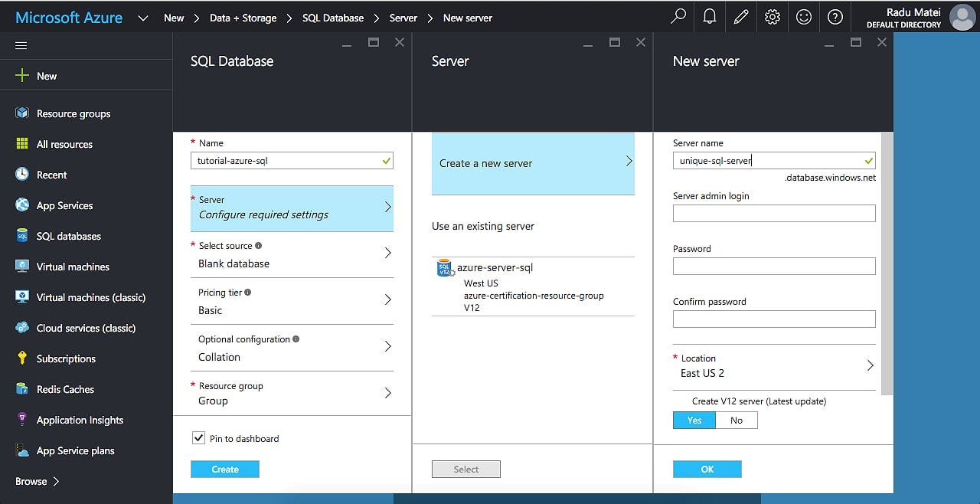The width and height of the screenshot is (980, 504).
Task: Open the Azure notifications bell
Action: tap(709, 16)
